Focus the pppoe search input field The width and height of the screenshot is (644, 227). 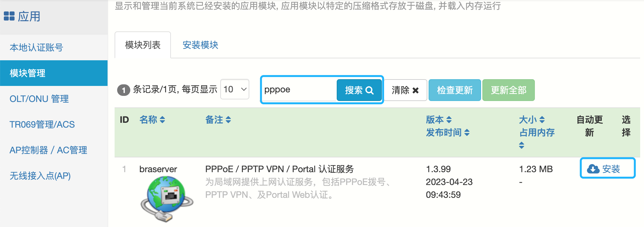pyautogui.click(x=298, y=89)
